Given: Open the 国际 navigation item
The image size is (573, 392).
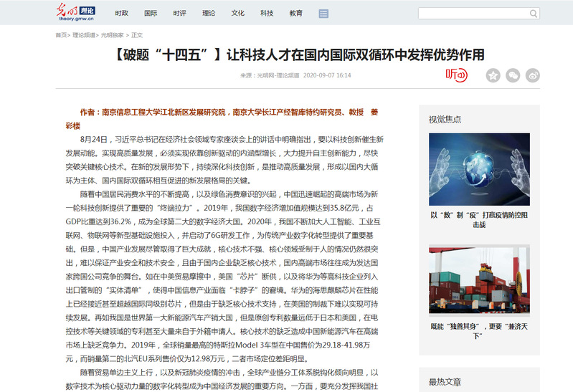Looking at the screenshot, I should tap(151, 14).
